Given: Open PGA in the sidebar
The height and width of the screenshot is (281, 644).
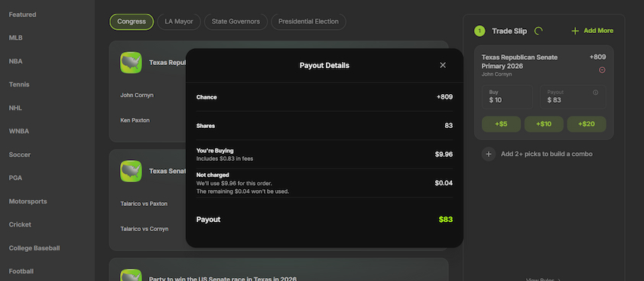Looking at the screenshot, I should [15, 178].
